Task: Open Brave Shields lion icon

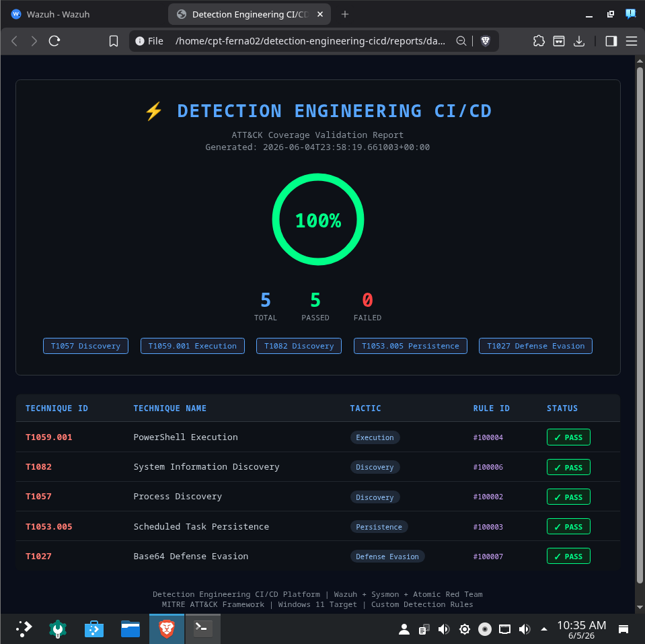Action: click(x=486, y=41)
